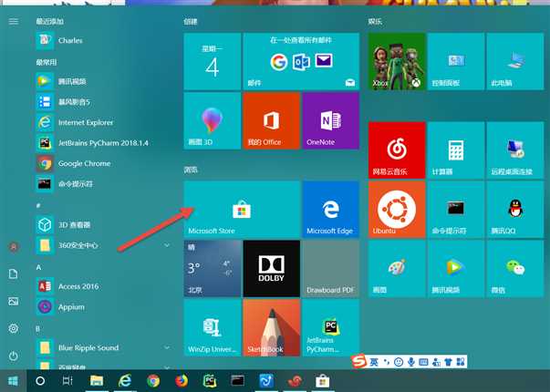Launch the Microsoft Edge tile
Screen dimensions: 550x392
(x=331, y=210)
